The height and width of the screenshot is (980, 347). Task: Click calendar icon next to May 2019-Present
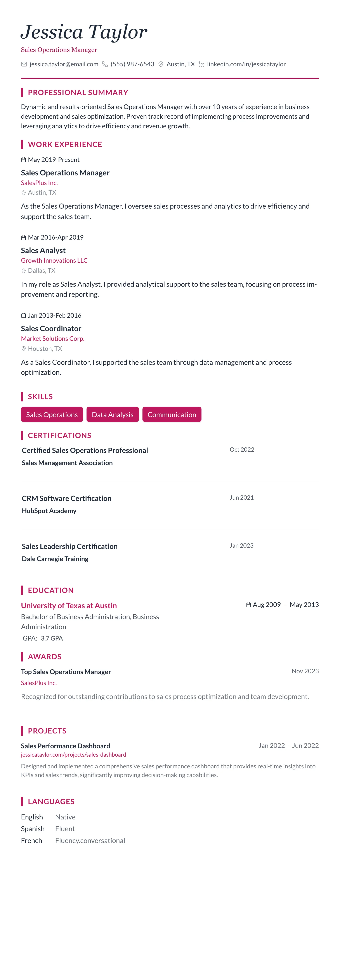[x=24, y=160]
